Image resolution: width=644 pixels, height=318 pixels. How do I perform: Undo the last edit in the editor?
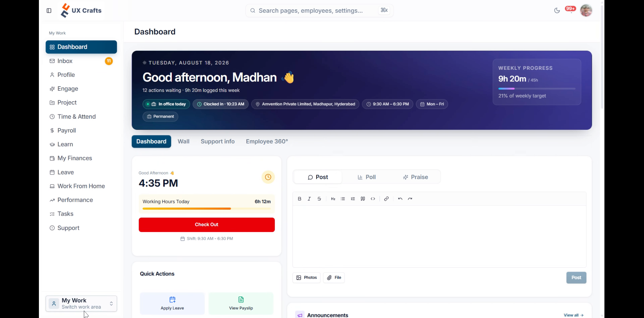click(400, 199)
